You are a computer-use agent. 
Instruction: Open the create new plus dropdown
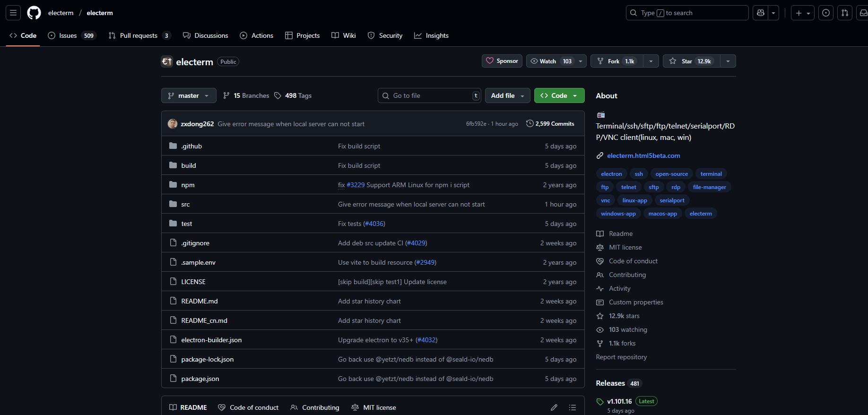pyautogui.click(x=803, y=13)
